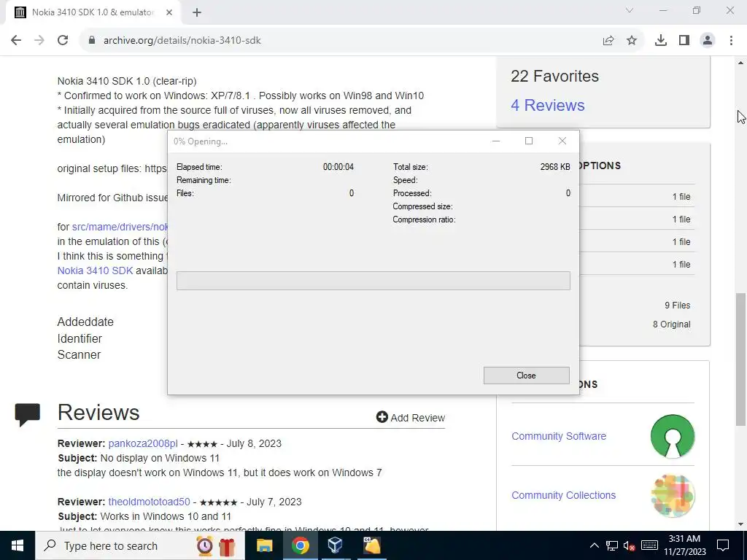Go back using the browser back arrow
Image resolution: width=747 pixels, height=560 pixels.
click(16, 41)
